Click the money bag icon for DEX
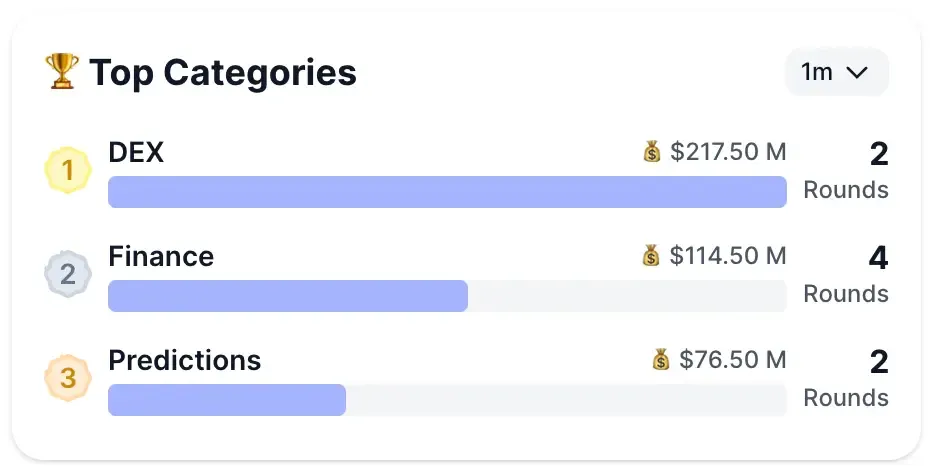This screenshot has width=932, height=470. pyautogui.click(x=652, y=152)
